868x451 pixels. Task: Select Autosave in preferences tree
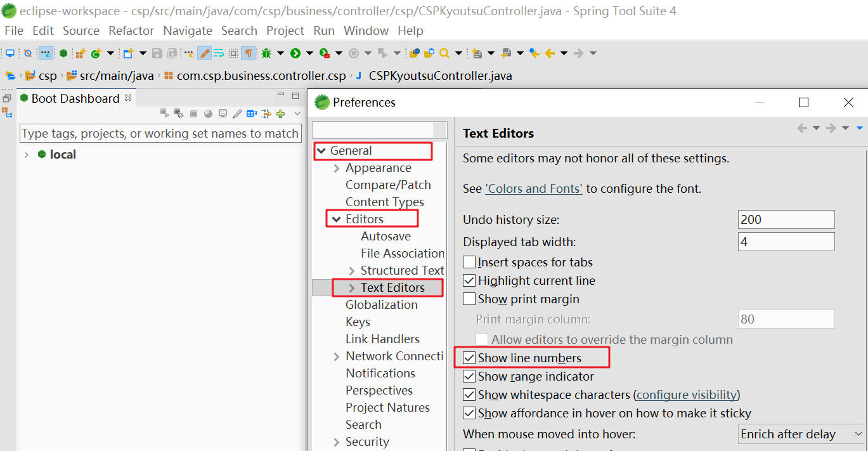click(385, 237)
